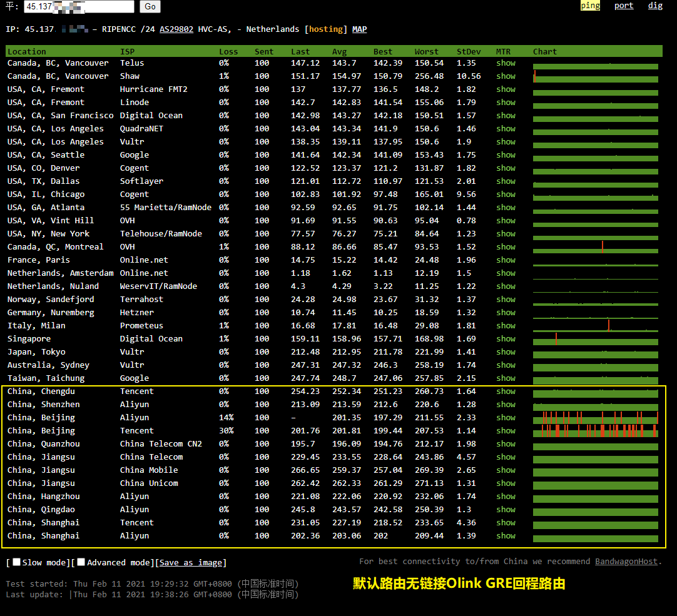Show MTR for Vint Hill OVH

(506, 221)
